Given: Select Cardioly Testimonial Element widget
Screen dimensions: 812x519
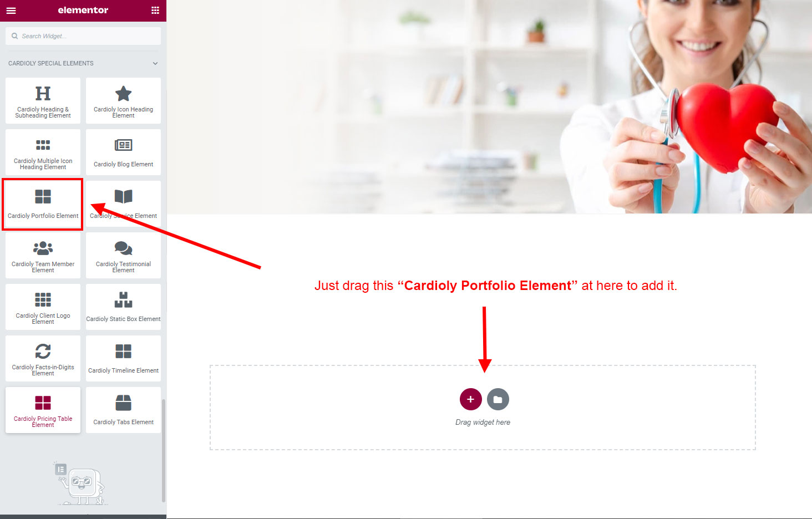Looking at the screenshot, I should click(x=123, y=255).
